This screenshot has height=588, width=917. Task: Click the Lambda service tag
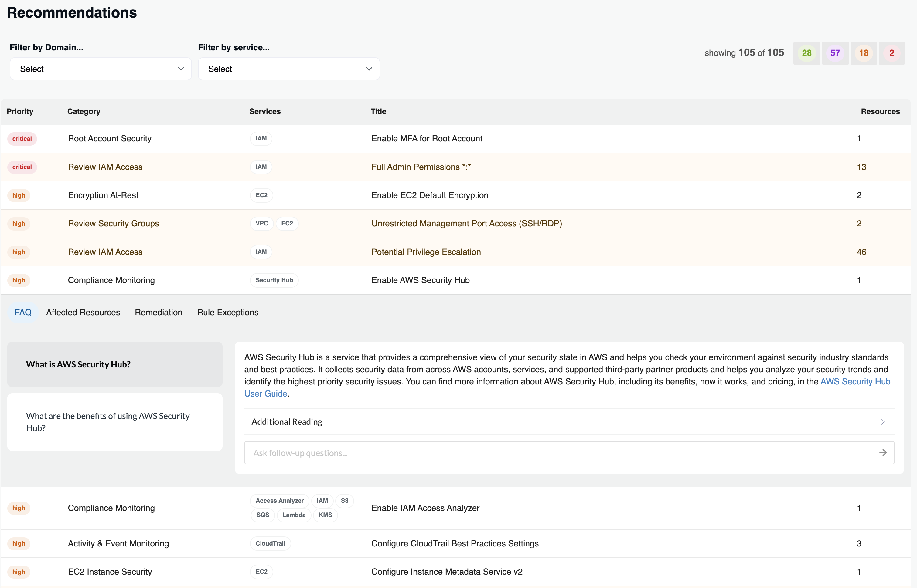(x=294, y=515)
